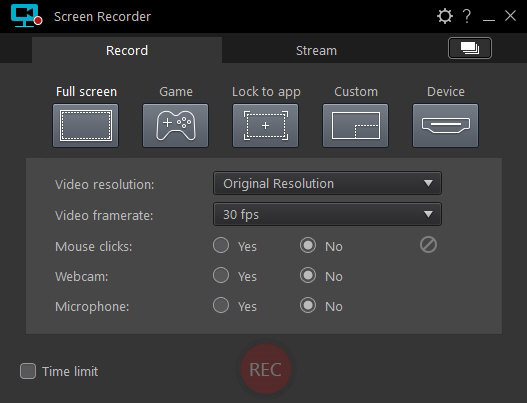This screenshot has height=403, width=527.
Task: Enable the Time limit checkbox
Action: pyautogui.click(x=28, y=371)
